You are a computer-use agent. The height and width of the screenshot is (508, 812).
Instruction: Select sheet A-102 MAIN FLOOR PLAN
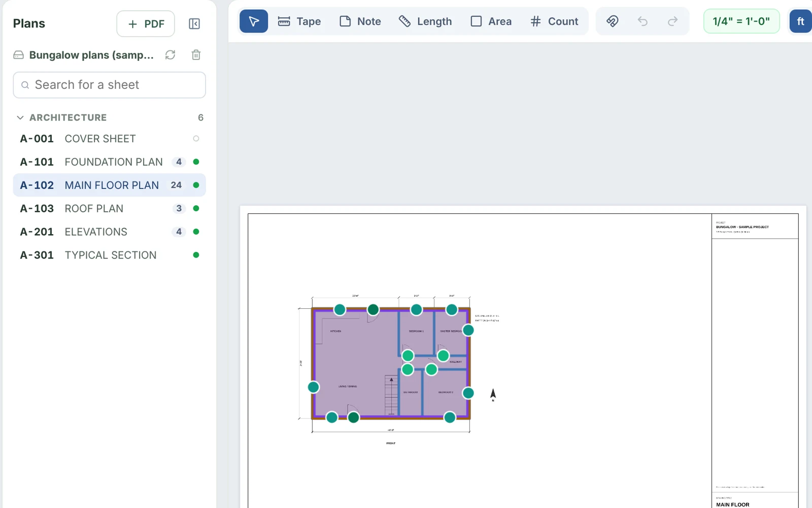pos(109,185)
